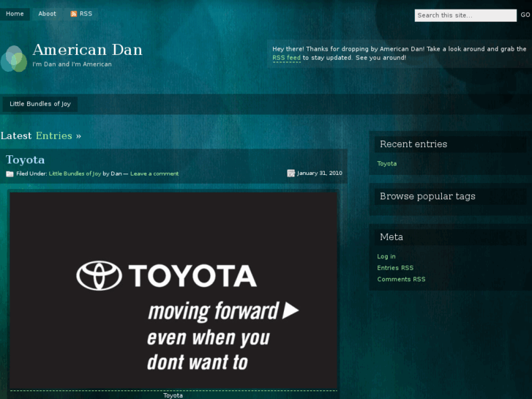Click the 'Latest Entries »' heading
The width and height of the screenshot is (532, 399).
[x=41, y=136]
